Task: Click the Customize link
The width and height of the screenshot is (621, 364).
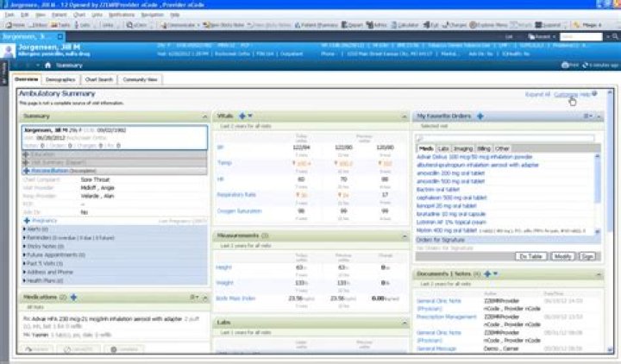Action: 566,94
